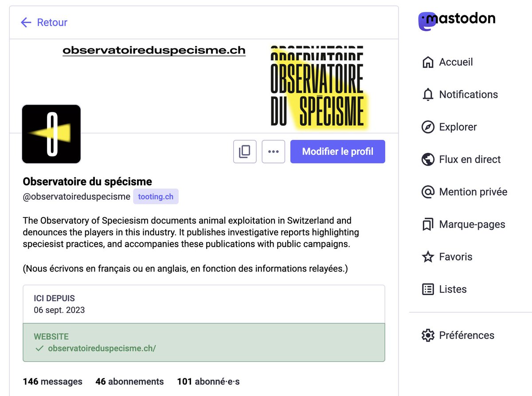View the 146 messages count
The height and width of the screenshot is (396, 532).
point(53,381)
